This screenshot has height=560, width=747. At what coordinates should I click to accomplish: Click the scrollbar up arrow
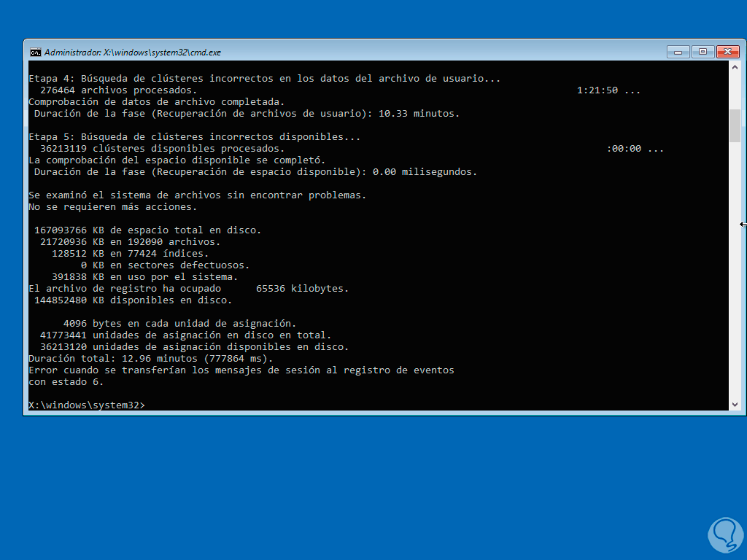point(735,68)
